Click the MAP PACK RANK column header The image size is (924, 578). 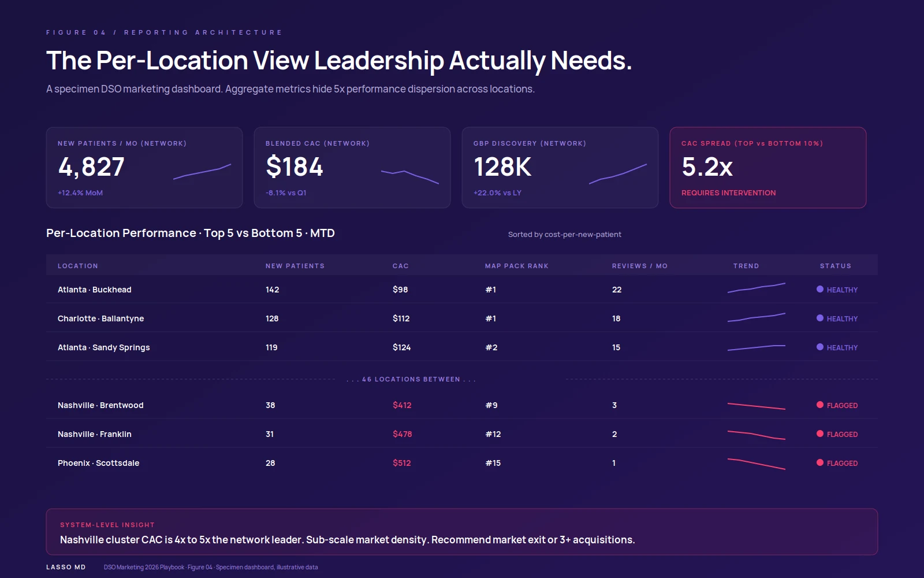pos(517,266)
